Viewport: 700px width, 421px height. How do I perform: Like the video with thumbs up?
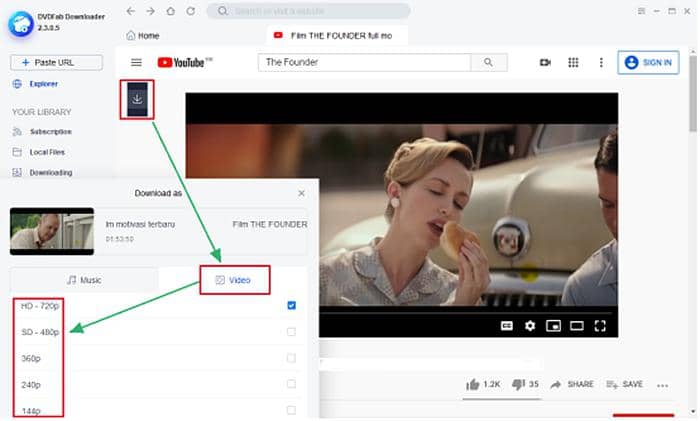472,384
